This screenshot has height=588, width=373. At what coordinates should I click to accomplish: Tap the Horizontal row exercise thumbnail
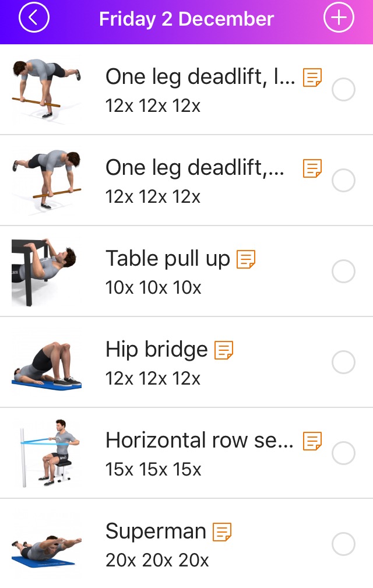[x=47, y=453]
